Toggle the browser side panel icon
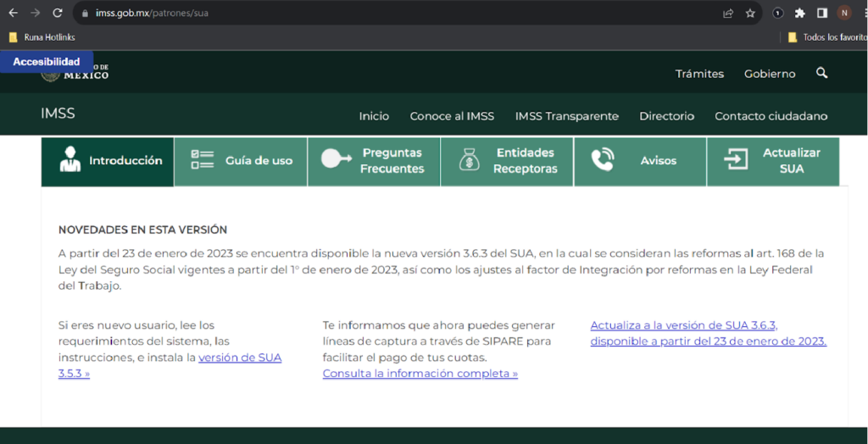 click(822, 14)
